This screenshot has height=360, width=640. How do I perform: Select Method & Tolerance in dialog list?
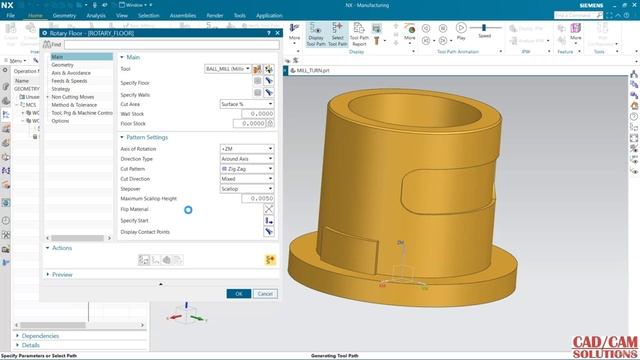(74, 105)
